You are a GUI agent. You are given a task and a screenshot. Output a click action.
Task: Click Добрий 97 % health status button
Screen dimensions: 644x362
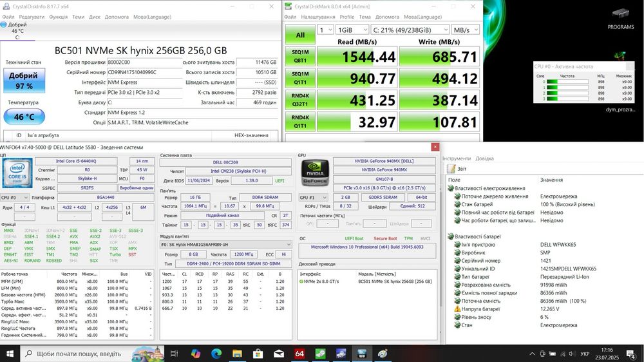point(24,81)
